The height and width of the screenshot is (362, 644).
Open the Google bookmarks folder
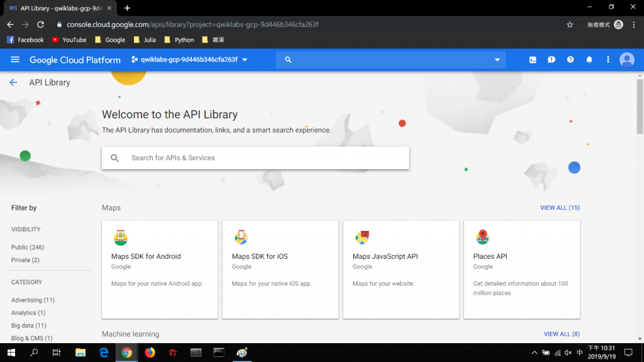(x=110, y=40)
